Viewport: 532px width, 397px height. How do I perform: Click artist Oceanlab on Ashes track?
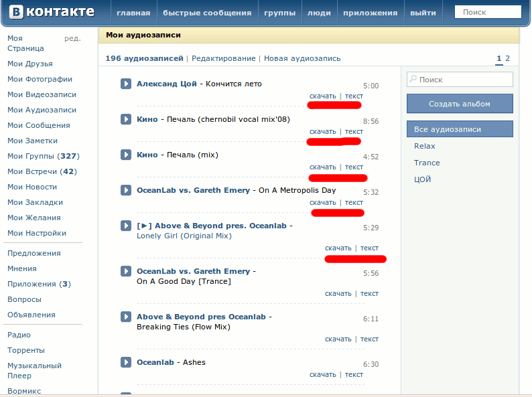coord(155,362)
